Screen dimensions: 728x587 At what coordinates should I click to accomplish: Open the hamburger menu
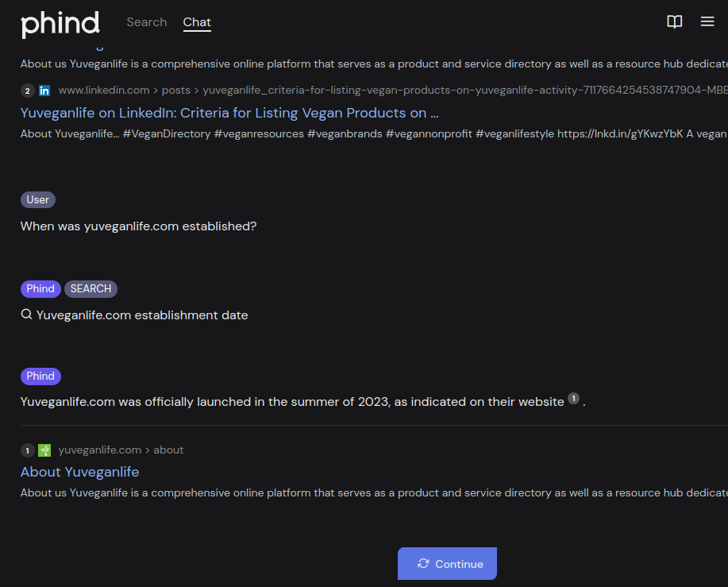tap(707, 21)
